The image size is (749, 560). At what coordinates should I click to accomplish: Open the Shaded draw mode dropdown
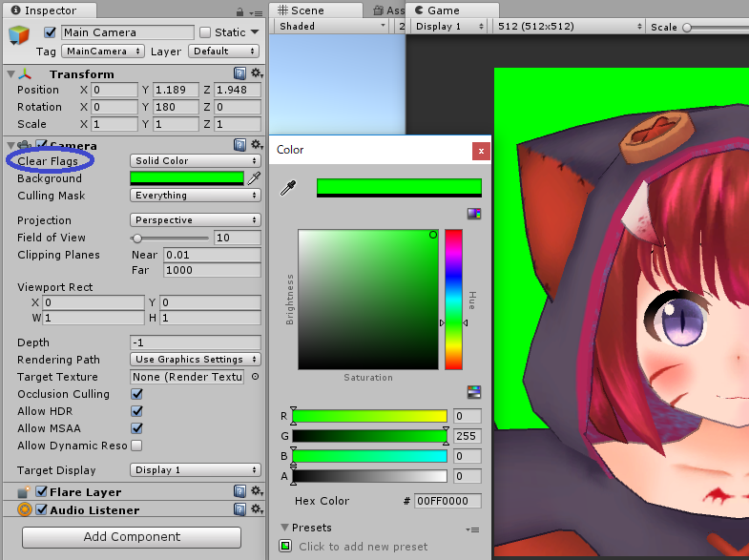pyautogui.click(x=332, y=27)
